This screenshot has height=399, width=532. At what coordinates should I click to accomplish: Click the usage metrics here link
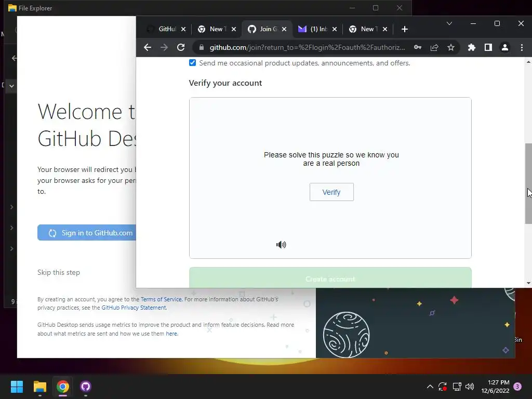point(171,334)
